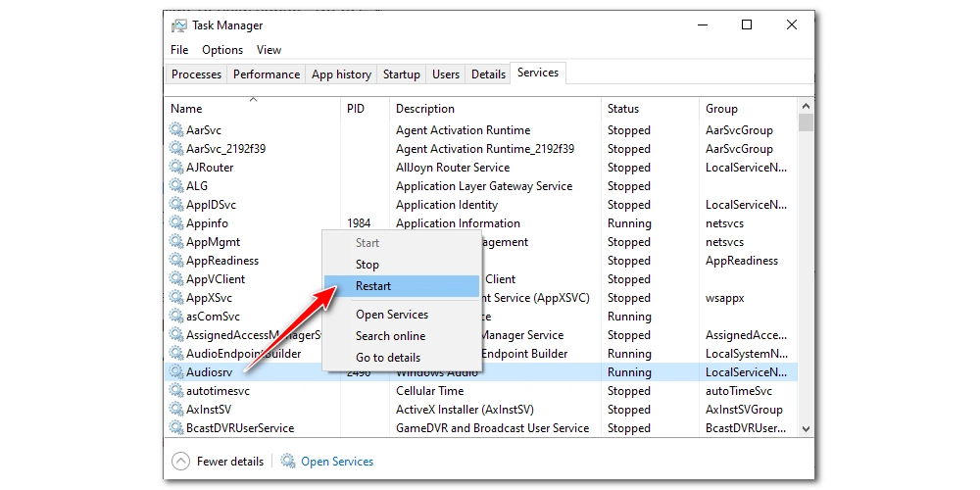Switch to the Users tab
Image resolution: width=980 pixels, height=490 pixels.
point(446,74)
